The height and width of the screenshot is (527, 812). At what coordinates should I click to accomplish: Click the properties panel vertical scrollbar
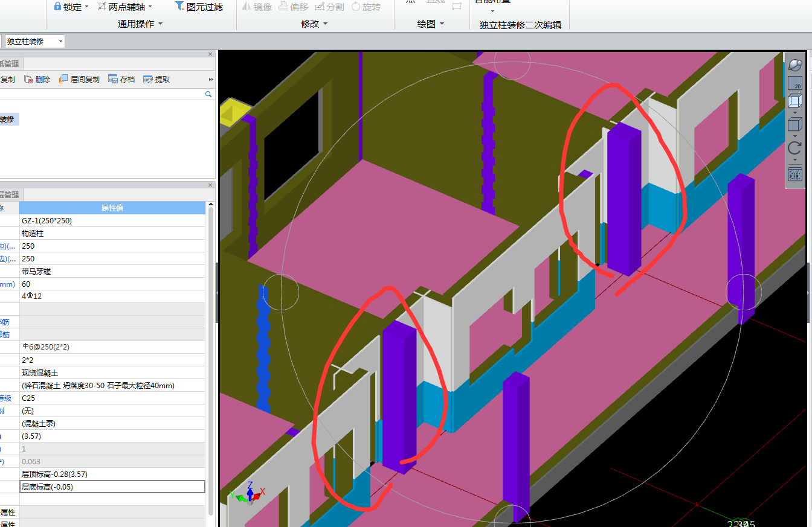point(211,362)
